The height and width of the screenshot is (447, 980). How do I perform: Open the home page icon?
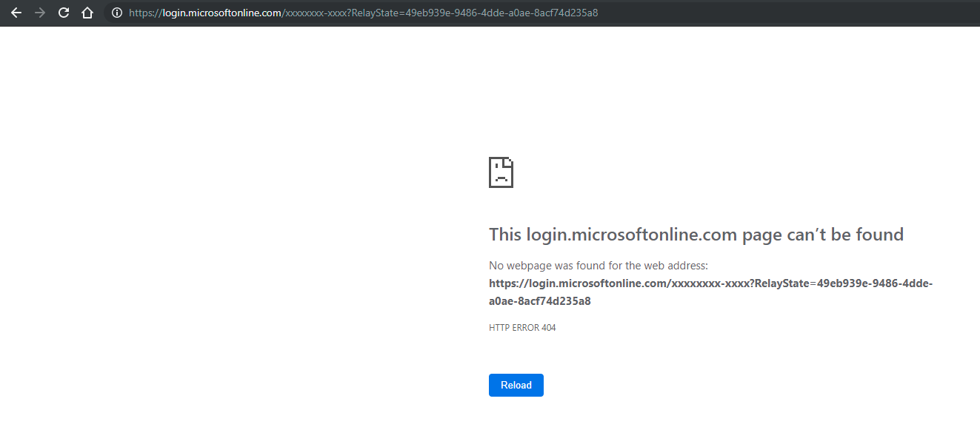pos(87,13)
